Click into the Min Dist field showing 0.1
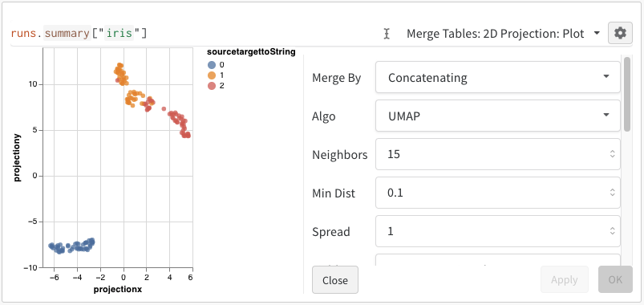 tap(497, 193)
